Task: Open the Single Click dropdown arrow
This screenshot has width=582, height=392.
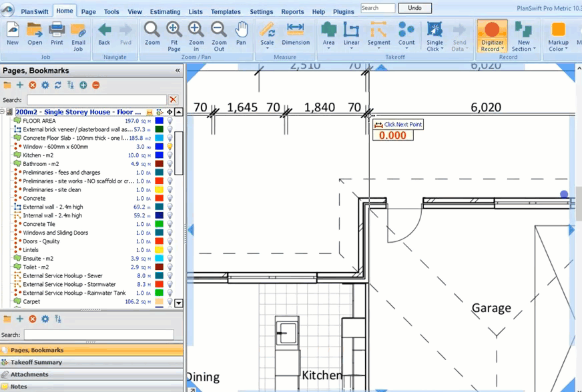Action: pyautogui.click(x=442, y=49)
